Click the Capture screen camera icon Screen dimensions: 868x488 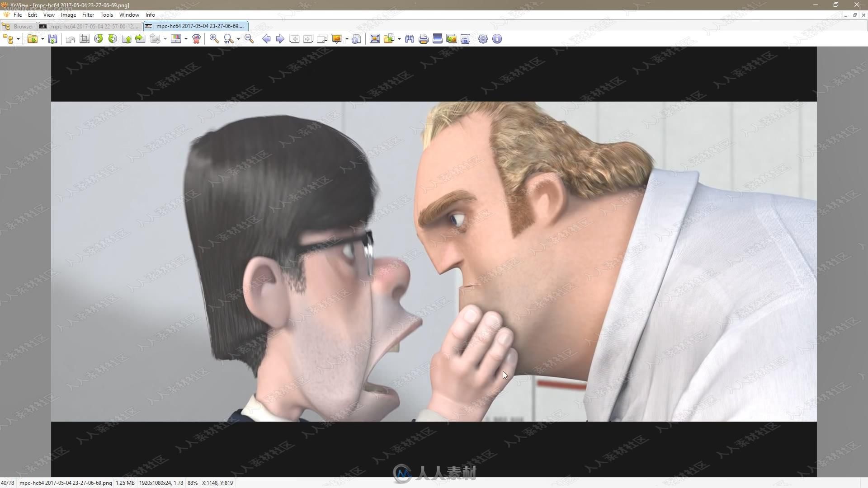tap(466, 39)
